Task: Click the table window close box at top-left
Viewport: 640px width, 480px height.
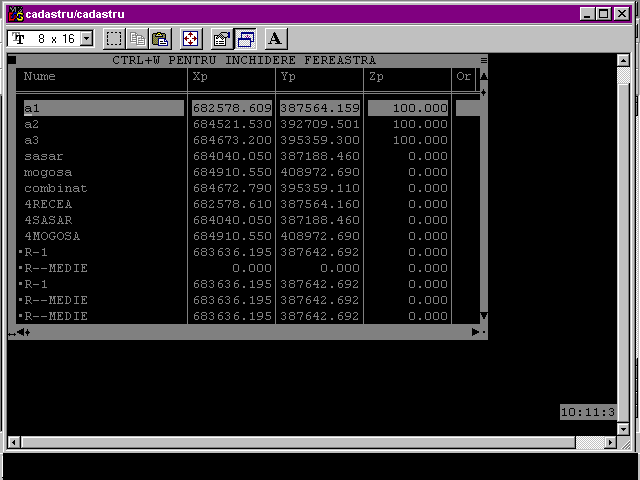Action: click(x=12, y=60)
